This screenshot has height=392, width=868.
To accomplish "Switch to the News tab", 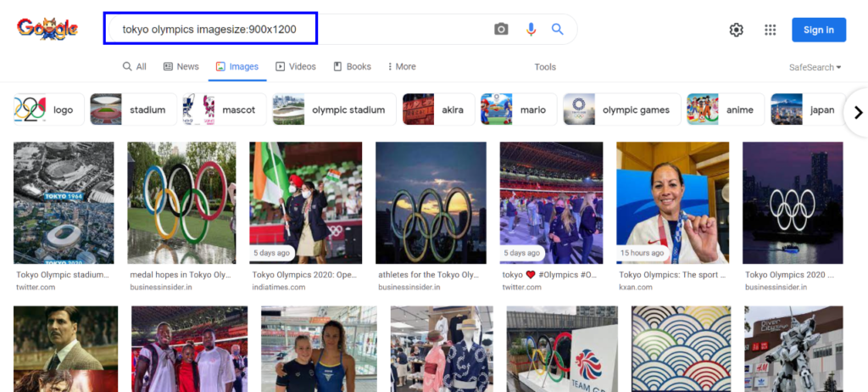I will click(181, 66).
